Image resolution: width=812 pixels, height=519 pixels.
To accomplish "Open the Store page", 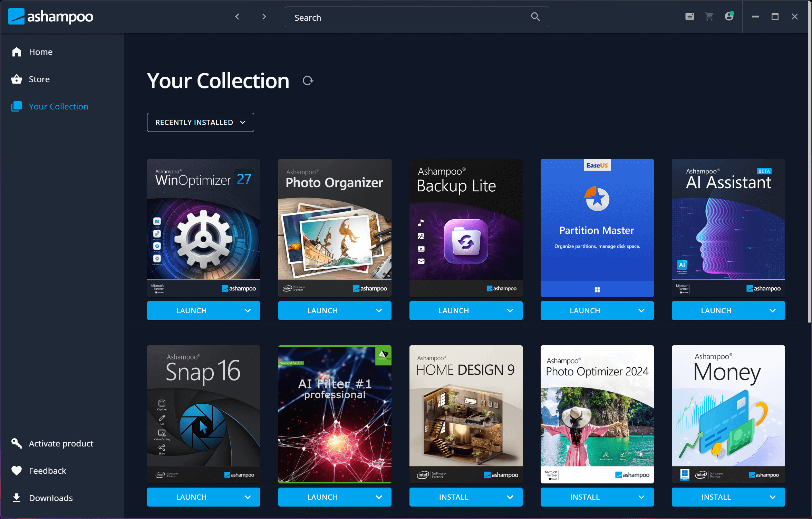I will [39, 79].
